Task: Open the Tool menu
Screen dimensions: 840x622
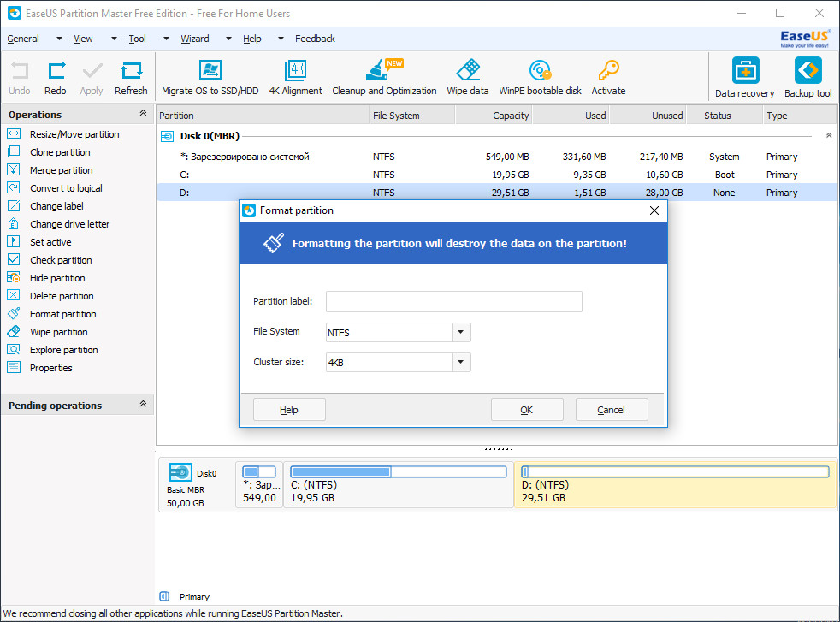Action: pyautogui.click(x=137, y=39)
